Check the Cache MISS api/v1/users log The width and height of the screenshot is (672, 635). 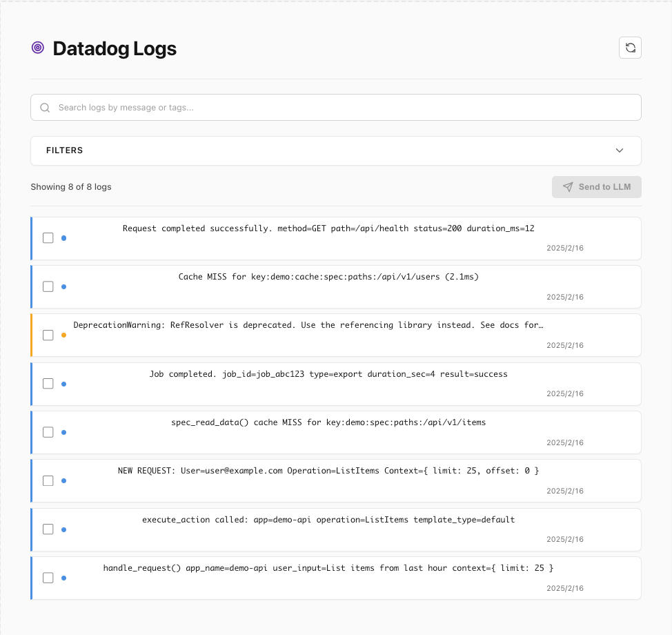tap(48, 286)
